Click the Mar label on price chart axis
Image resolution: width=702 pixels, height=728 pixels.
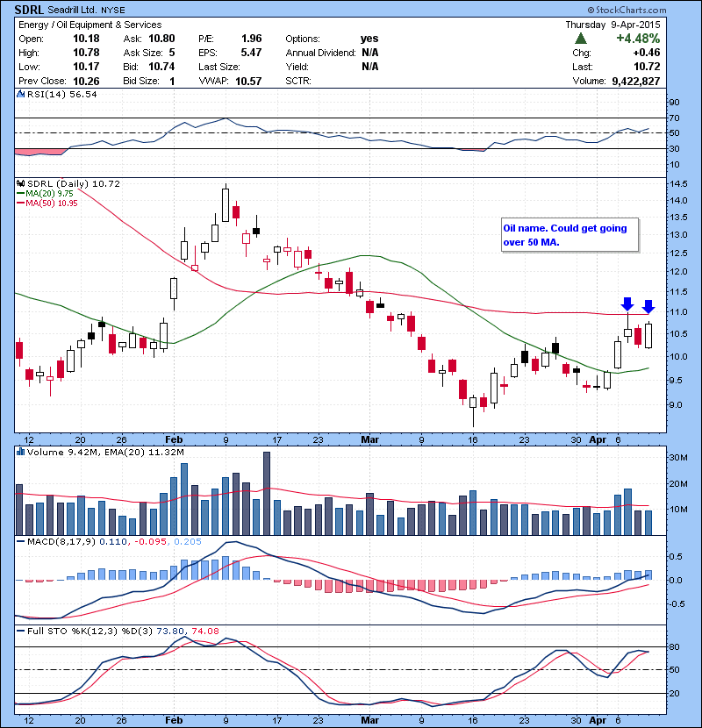(370, 439)
